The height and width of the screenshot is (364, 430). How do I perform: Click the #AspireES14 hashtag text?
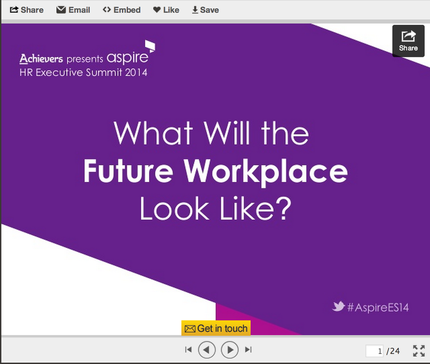[378, 307]
